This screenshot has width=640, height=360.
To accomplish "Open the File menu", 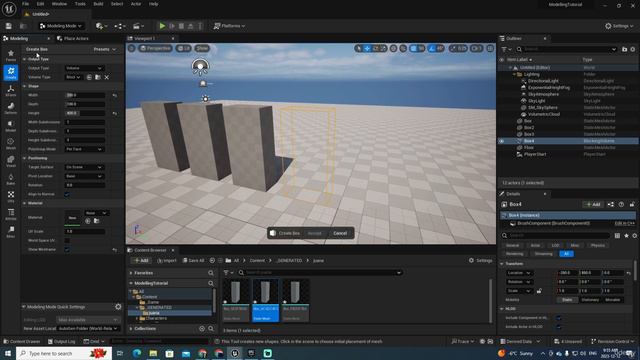I will [25, 4].
